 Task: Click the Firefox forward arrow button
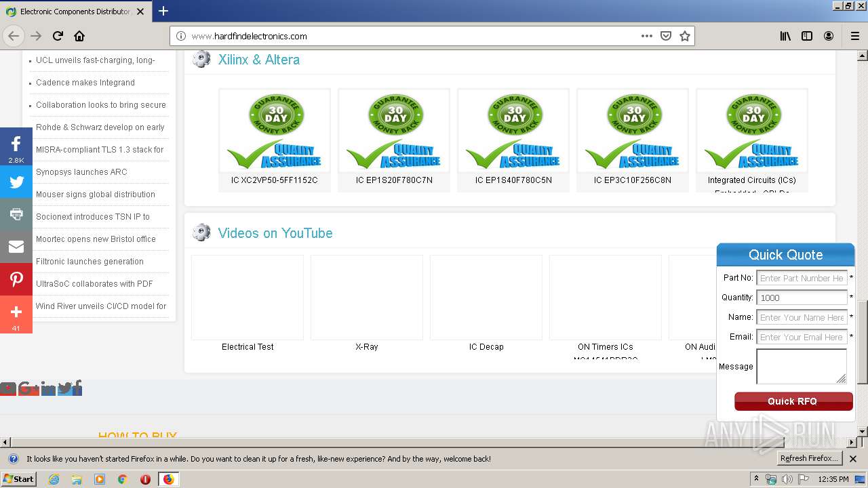point(36,36)
